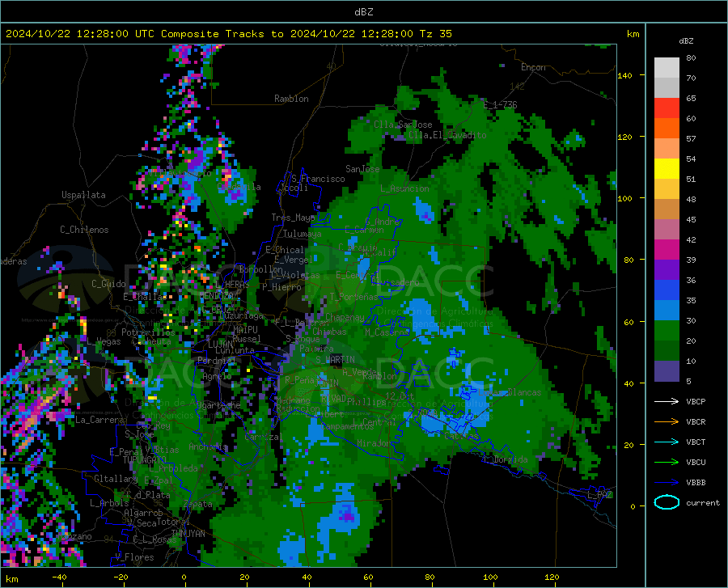Click the 'Palmira' map label

(x=316, y=348)
